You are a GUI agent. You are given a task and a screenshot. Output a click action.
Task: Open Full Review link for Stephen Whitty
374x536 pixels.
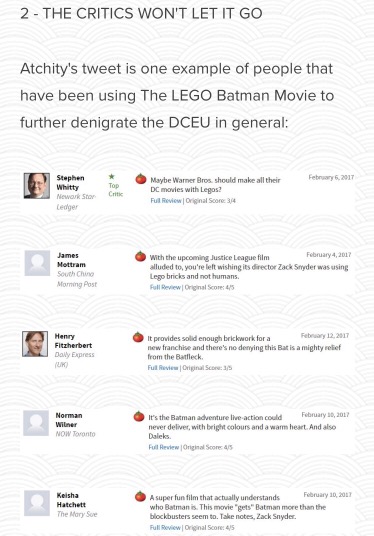click(166, 201)
